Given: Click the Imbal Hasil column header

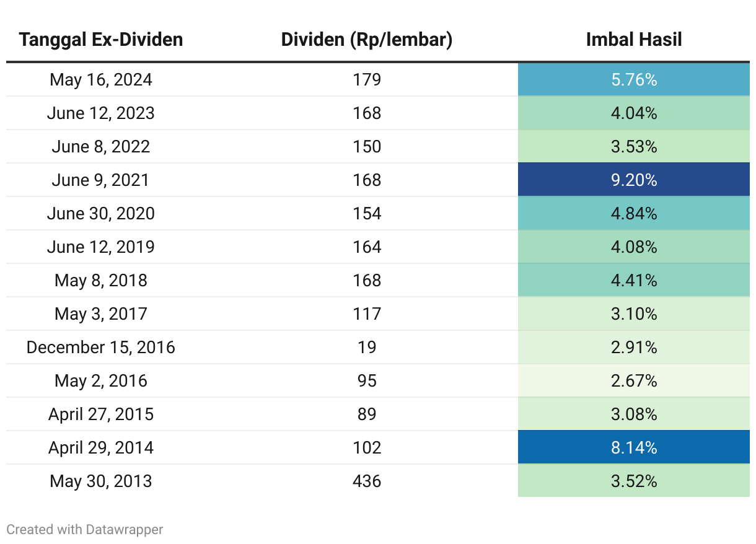Looking at the screenshot, I should click(x=634, y=40).
